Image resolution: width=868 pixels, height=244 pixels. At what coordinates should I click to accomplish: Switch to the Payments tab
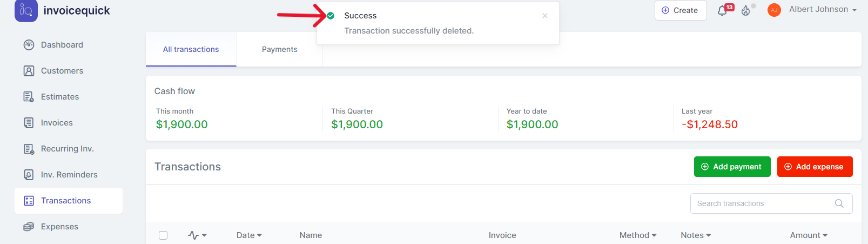279,49
